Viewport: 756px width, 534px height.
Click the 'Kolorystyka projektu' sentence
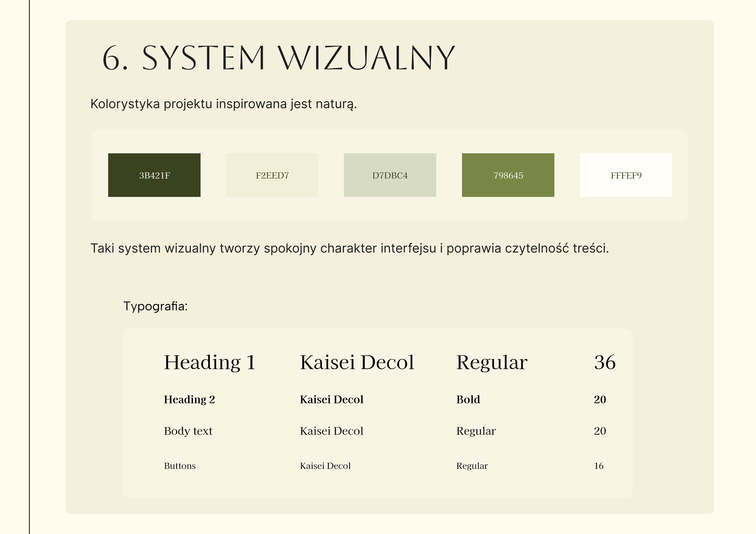(224, 104)
